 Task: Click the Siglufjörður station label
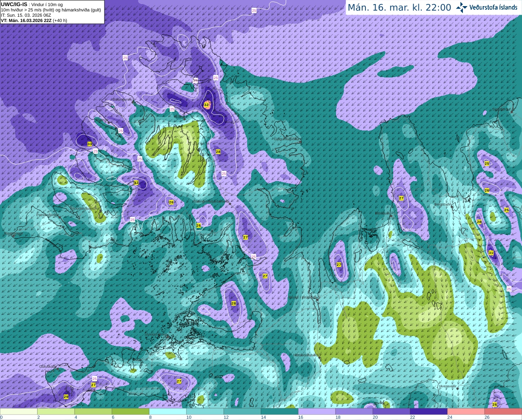501,109
